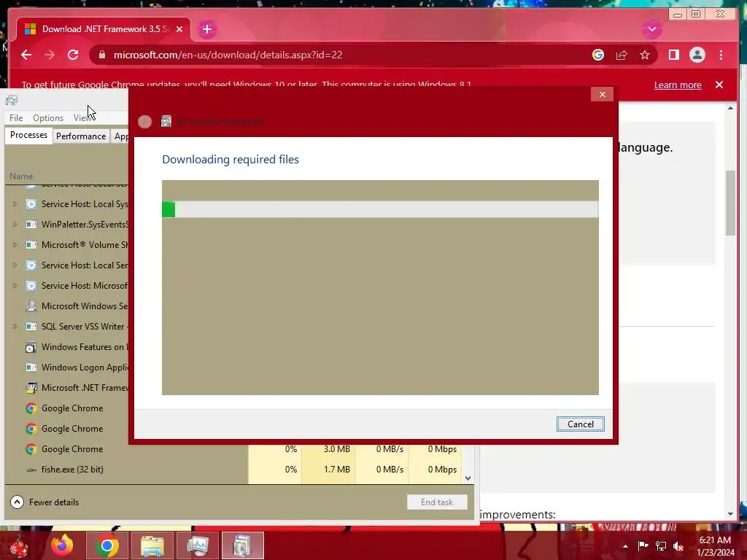Click the Action Center flag icon

pos(643,546)
